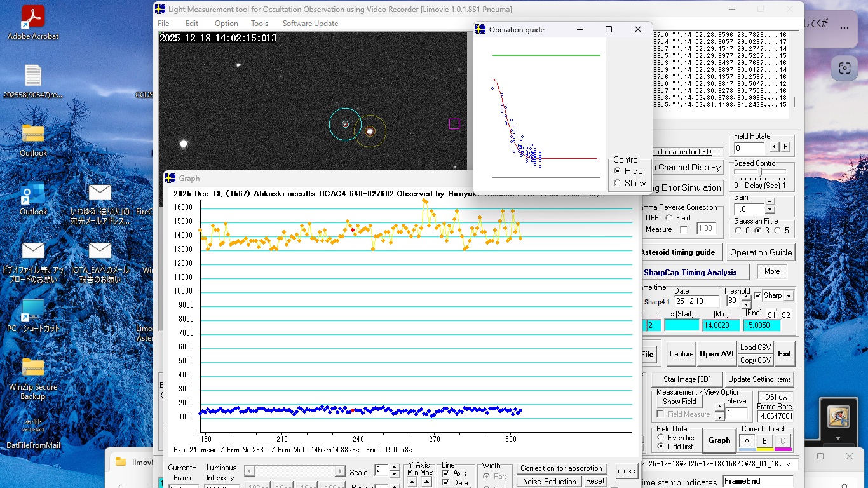The width and height of the screenshot is (868, 488).
Task: Open the snipping tool tray icon
Action: tap(838, 417)
